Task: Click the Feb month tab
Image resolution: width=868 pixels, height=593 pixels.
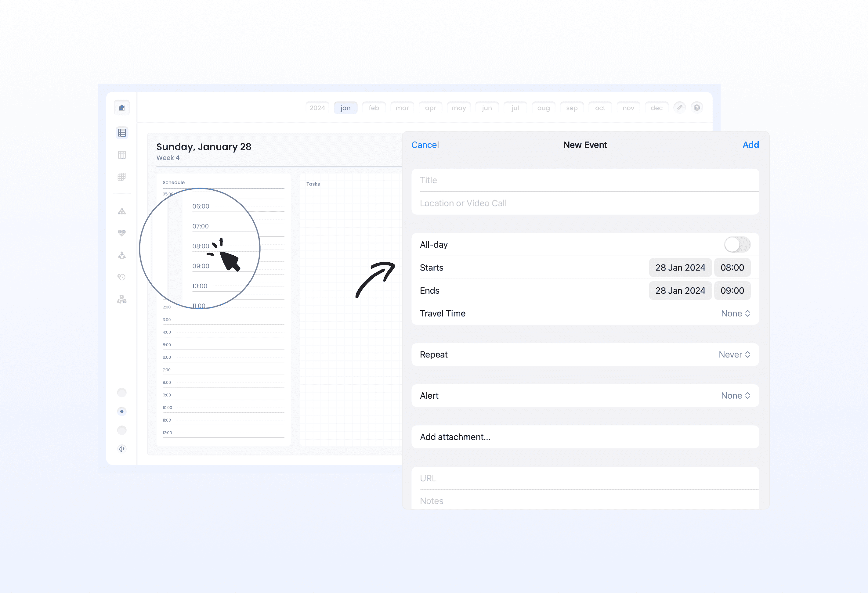Action: (373, 107)
